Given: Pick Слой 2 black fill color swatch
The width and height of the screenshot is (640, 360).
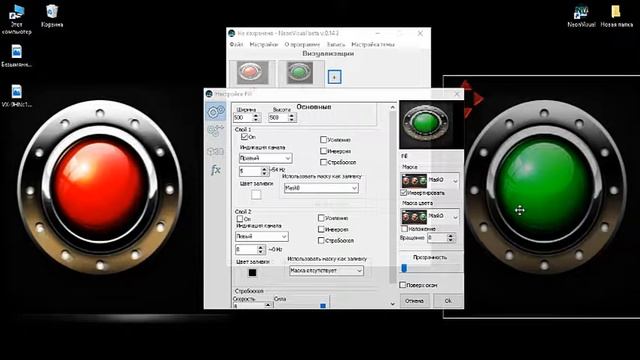Looking at the screenshot, I should tap(252, 273).
